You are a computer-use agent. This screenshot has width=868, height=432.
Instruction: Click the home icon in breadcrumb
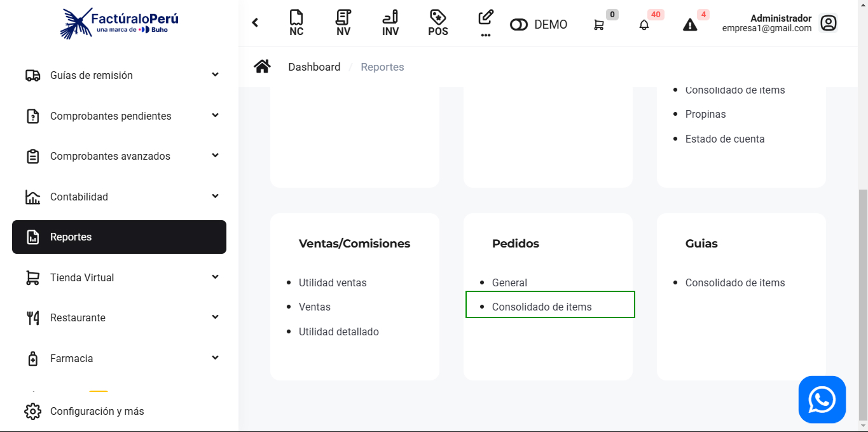point(262,67)
